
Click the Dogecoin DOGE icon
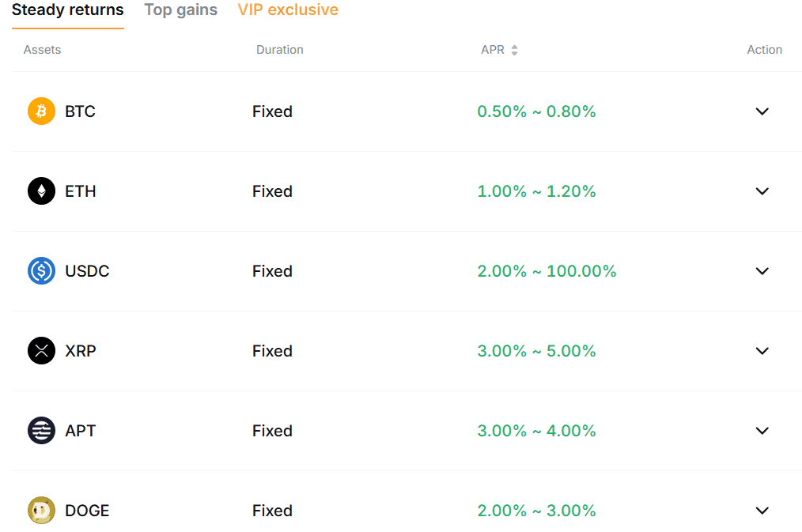point(41,511)
